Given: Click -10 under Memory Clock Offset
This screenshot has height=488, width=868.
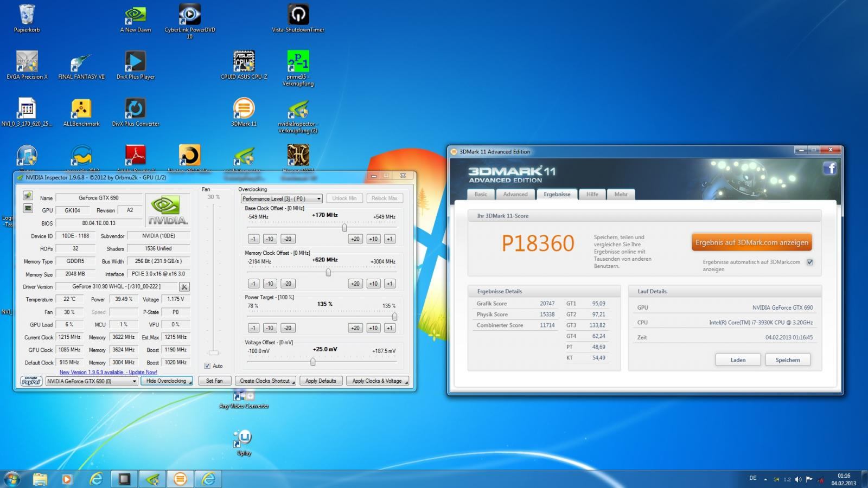Looking at the screenshot, I should pyautogui.click(x=270, y=284).
